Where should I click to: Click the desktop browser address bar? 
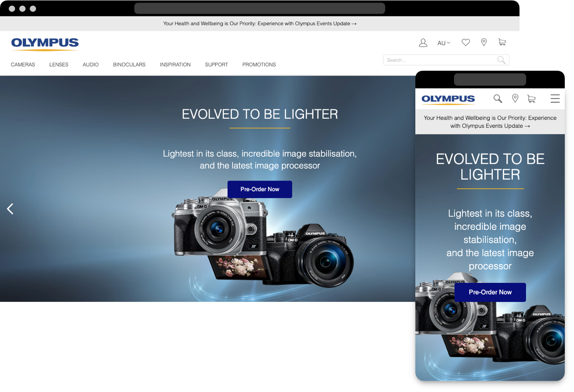point(260,8)
